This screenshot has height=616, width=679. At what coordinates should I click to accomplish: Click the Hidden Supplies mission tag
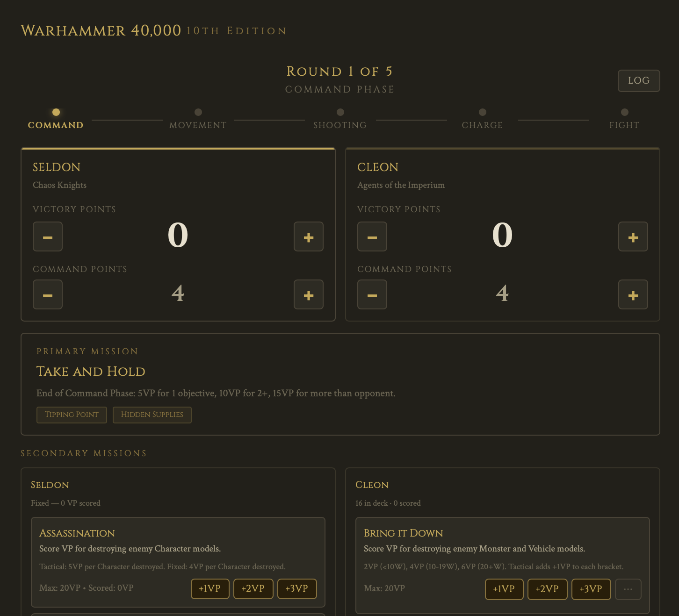[x=152, y=415]
